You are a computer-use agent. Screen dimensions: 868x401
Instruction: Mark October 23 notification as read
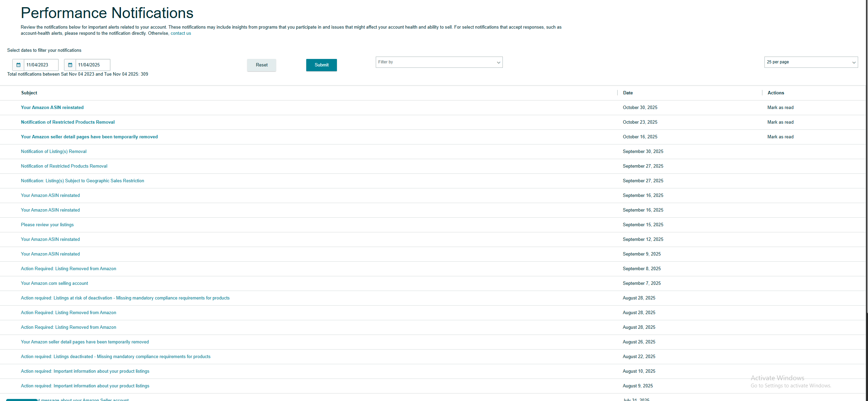click(x=780, y=122)
